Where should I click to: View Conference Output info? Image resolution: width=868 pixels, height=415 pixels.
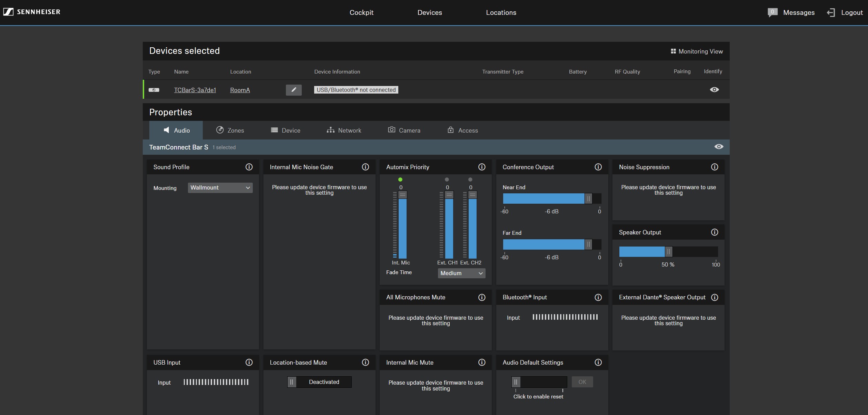[598, 167]
